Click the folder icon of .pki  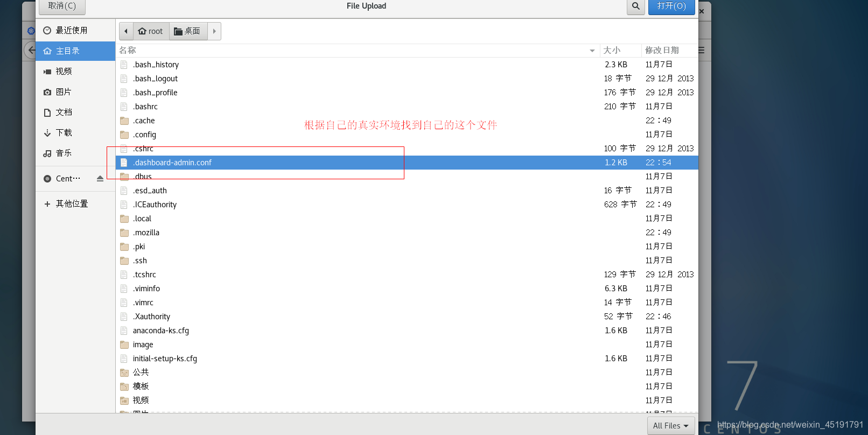[124, 247]
